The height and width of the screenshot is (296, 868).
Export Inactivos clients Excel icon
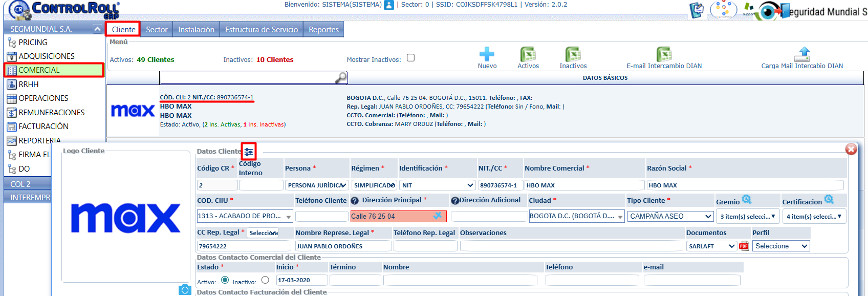573,54
